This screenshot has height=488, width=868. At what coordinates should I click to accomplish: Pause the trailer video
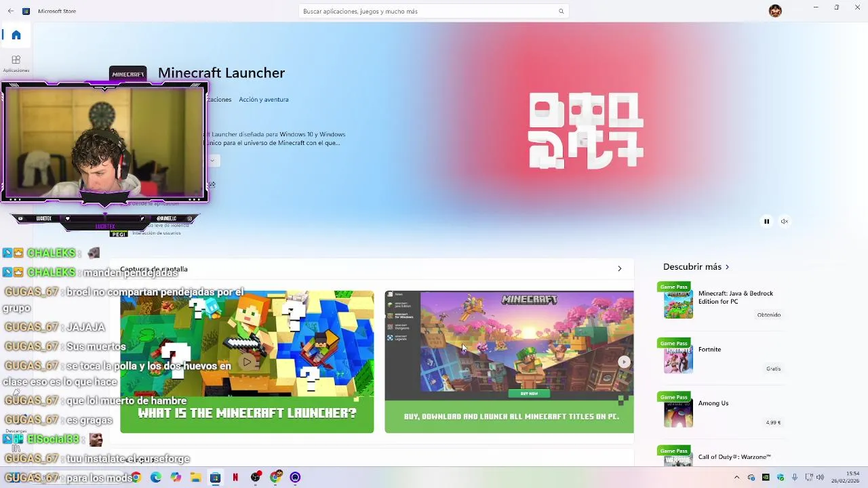[x=766, y=222]
